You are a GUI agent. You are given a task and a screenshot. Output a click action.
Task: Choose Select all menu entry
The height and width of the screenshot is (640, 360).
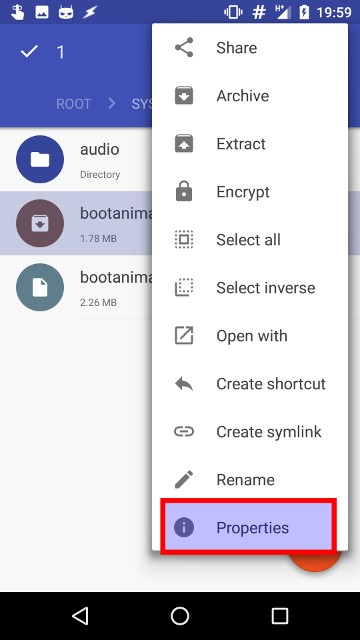(250, 240)
